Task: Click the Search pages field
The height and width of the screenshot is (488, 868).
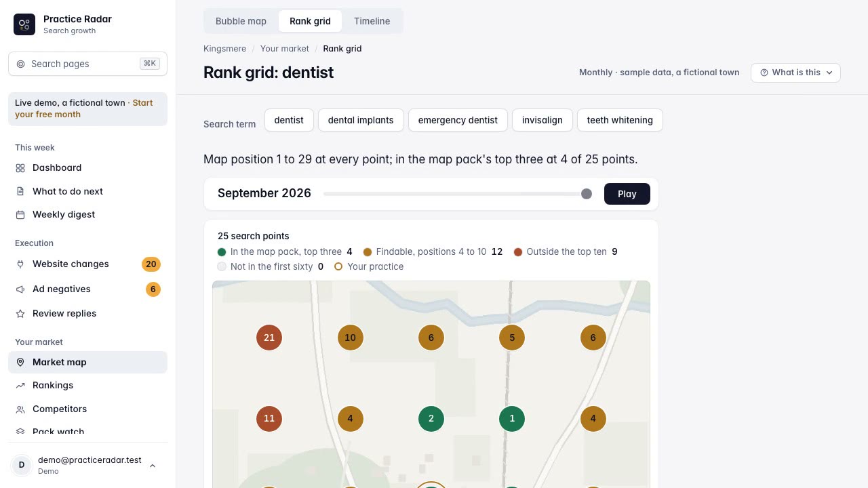Action: tap(87, 64)
